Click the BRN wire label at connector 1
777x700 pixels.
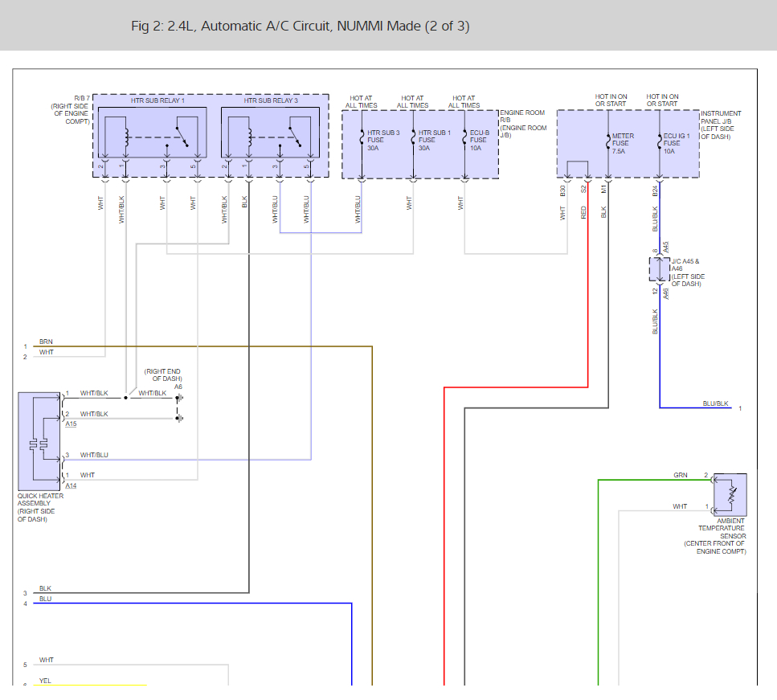[46, 342]
